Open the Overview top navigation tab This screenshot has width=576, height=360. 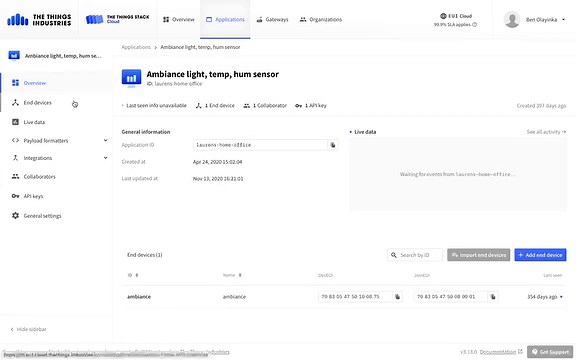tap(179, 19)
